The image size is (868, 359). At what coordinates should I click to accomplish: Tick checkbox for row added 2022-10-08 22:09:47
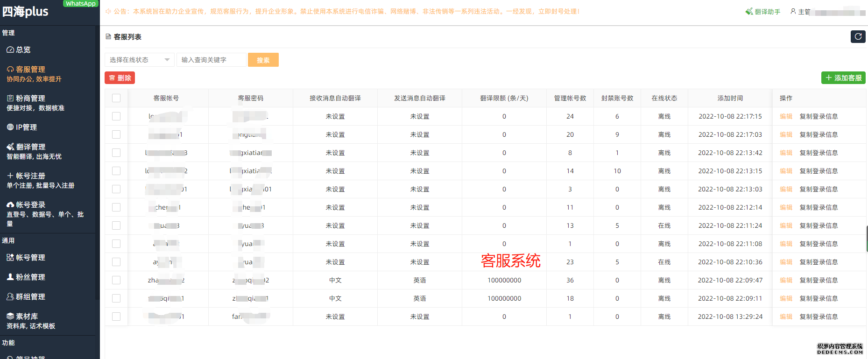[x=116, y=280]
